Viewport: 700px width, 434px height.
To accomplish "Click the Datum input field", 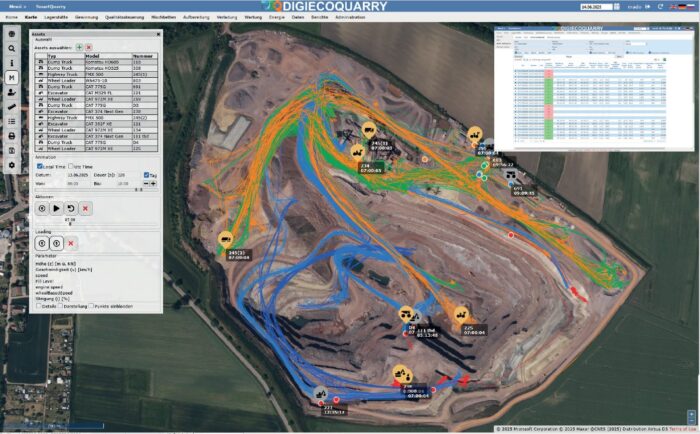I will [79, 175].
